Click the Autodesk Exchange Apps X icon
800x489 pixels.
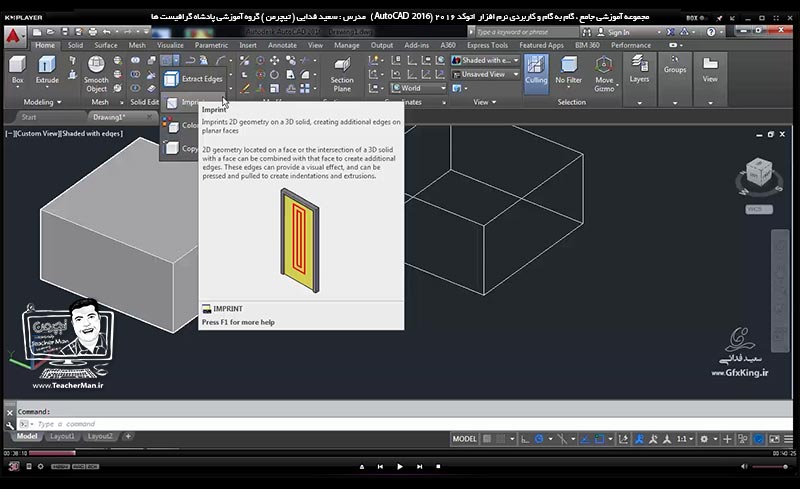[670, 32]
